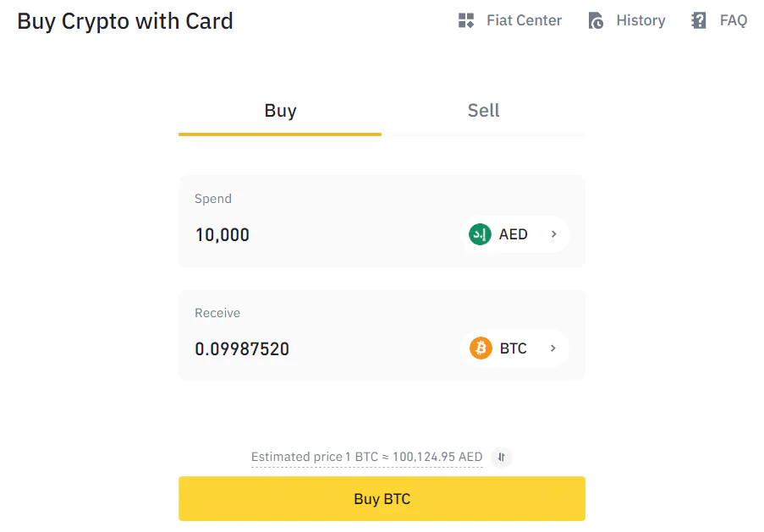Switch to the Sell tab

pyautogui.click(x=483, y=111)
